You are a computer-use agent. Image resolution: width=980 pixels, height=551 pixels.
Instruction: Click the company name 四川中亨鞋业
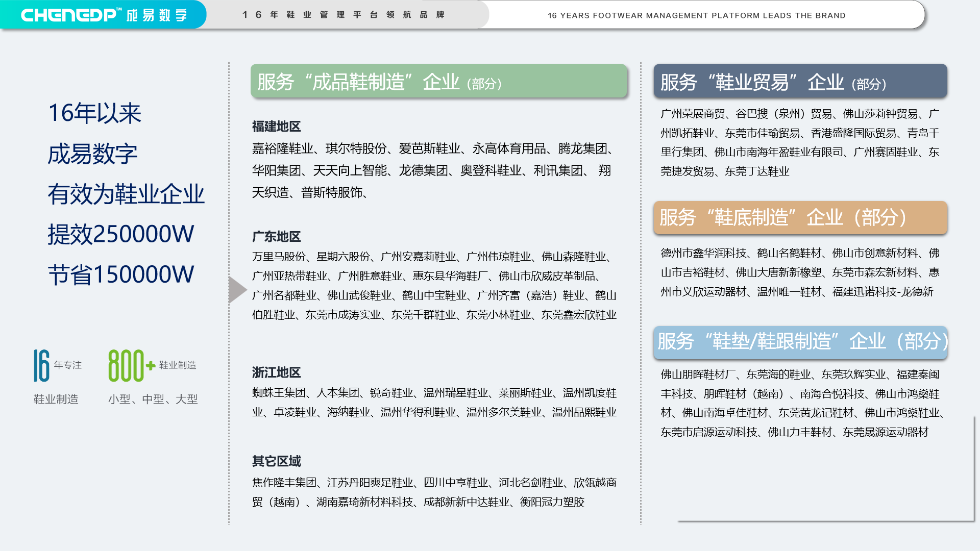coord(456,483)
